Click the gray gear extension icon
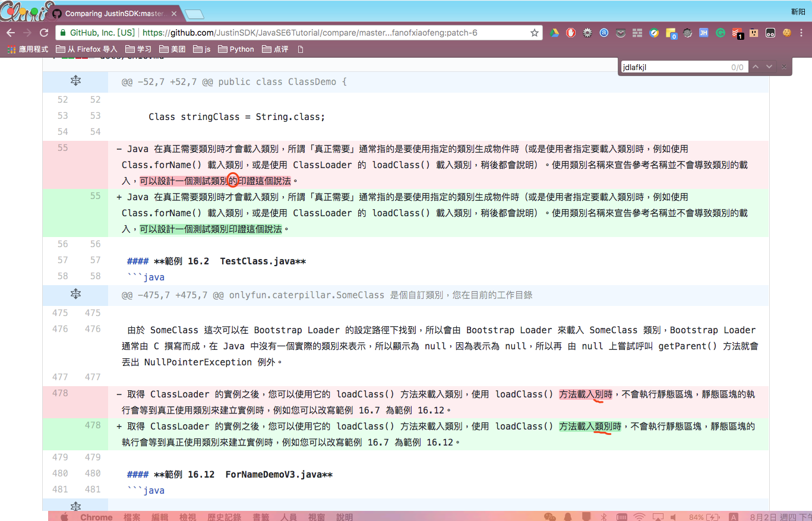This screenshot has height=521, width=812. pyautogui.click(x=587, y=33)
